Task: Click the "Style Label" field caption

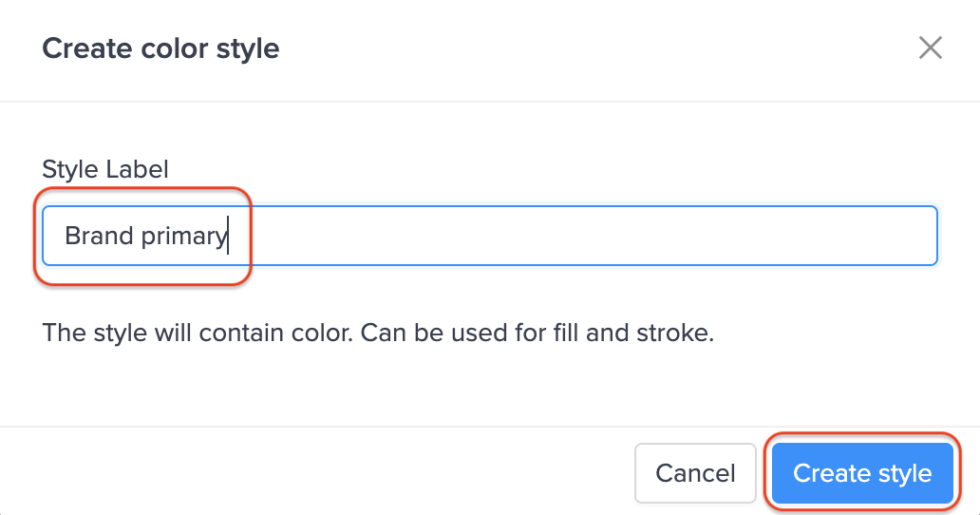Action: (105, 169)
